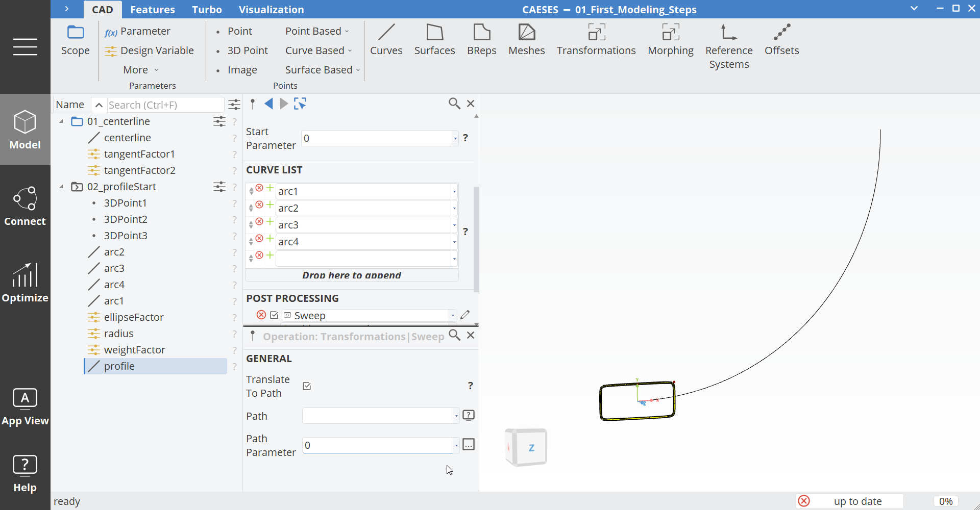Enable Translate To Path option
This screenshot has width=980, height=510.
tap(307, 386)
